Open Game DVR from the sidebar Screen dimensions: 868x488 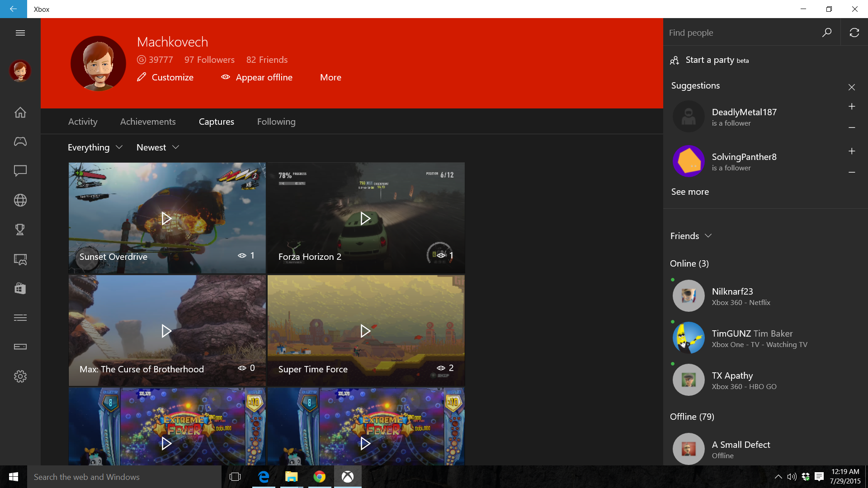[20, 259]
